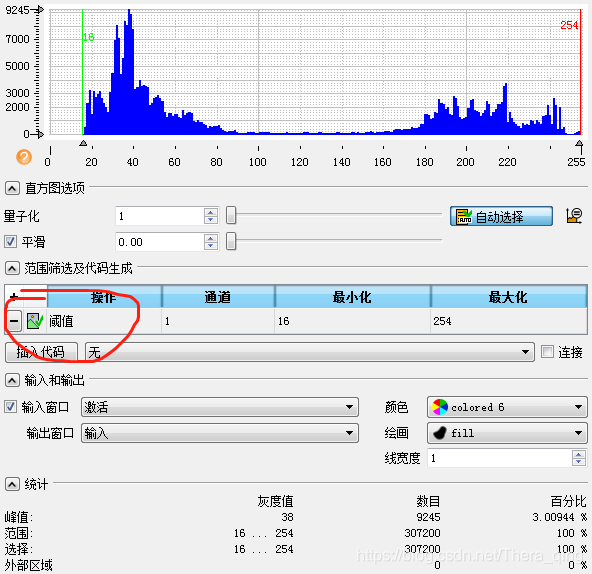This screenshot has height=574, width=592.
Task: Add a new range row with plus button
Action: (14, 297)
